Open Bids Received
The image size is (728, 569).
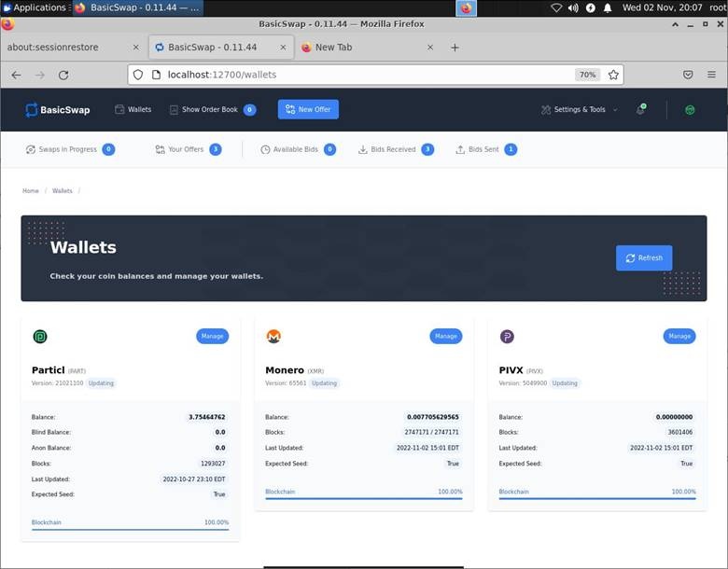coord(396,149)
